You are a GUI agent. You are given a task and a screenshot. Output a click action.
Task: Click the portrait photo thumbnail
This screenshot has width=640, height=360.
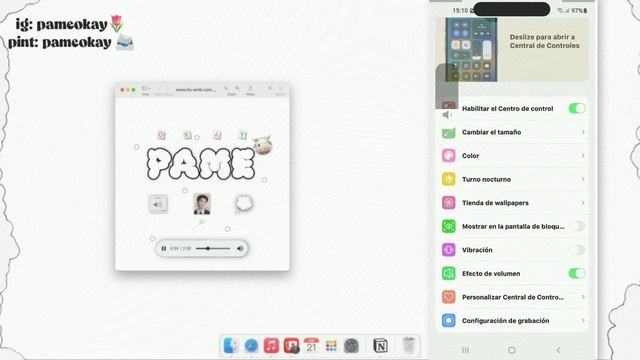coord(202,204)
